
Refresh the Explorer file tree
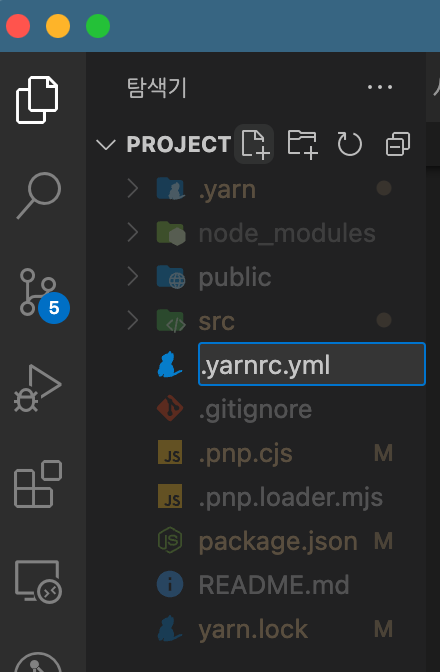[x=350, y=144]
